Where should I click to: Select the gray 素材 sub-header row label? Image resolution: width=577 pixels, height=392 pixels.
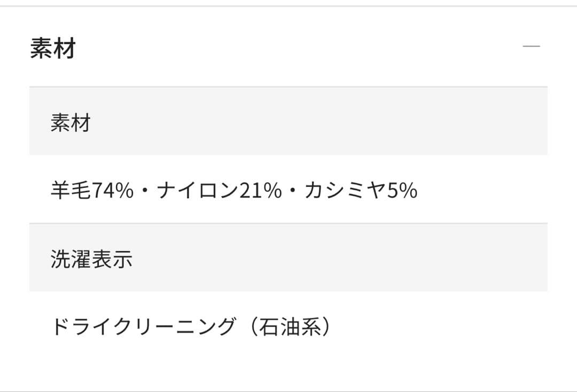point(71,123)
